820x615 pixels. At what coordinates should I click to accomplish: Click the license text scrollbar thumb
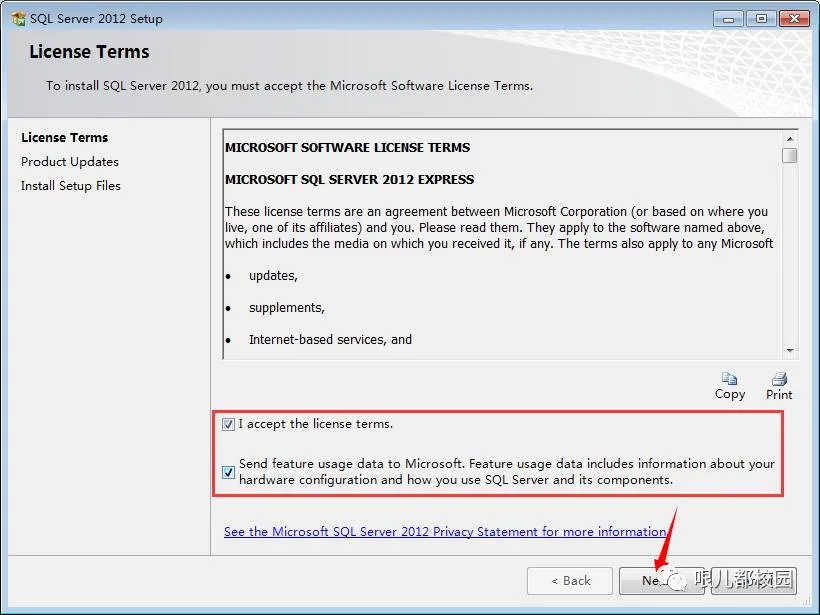coord(790,155)
